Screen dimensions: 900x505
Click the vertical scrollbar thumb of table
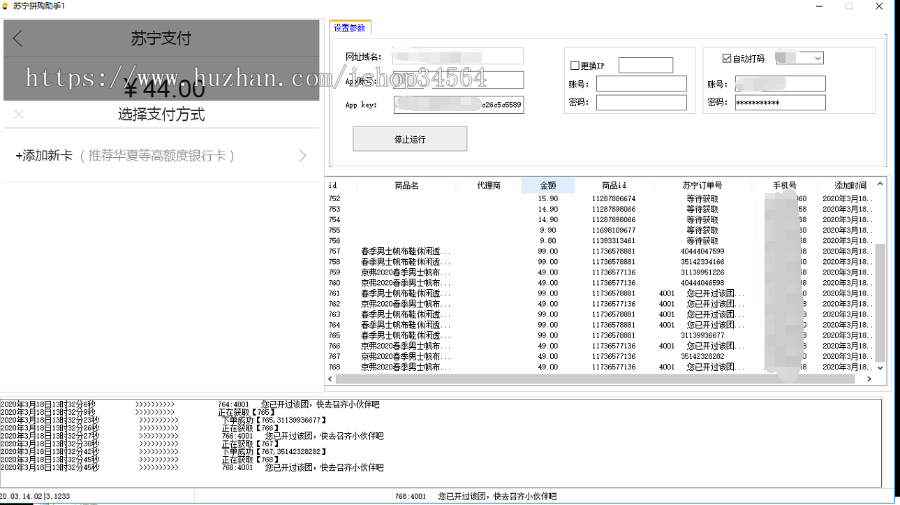(x=880, y=302)
